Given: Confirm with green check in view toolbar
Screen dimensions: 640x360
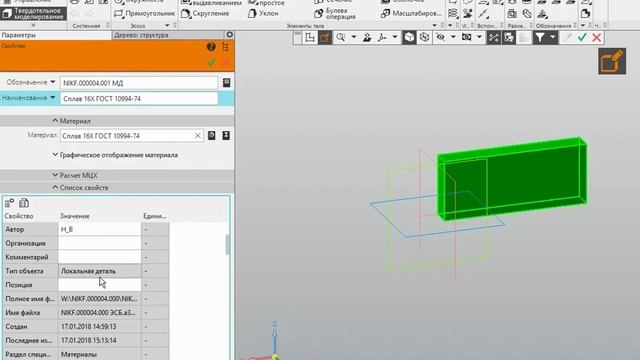Looking at the screenshot, I should tap(582, 38).
